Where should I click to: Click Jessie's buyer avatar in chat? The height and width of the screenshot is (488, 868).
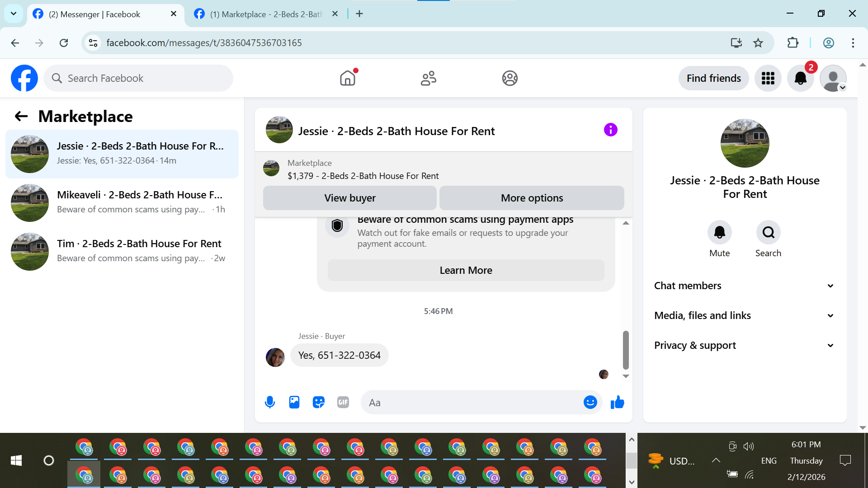275,357
